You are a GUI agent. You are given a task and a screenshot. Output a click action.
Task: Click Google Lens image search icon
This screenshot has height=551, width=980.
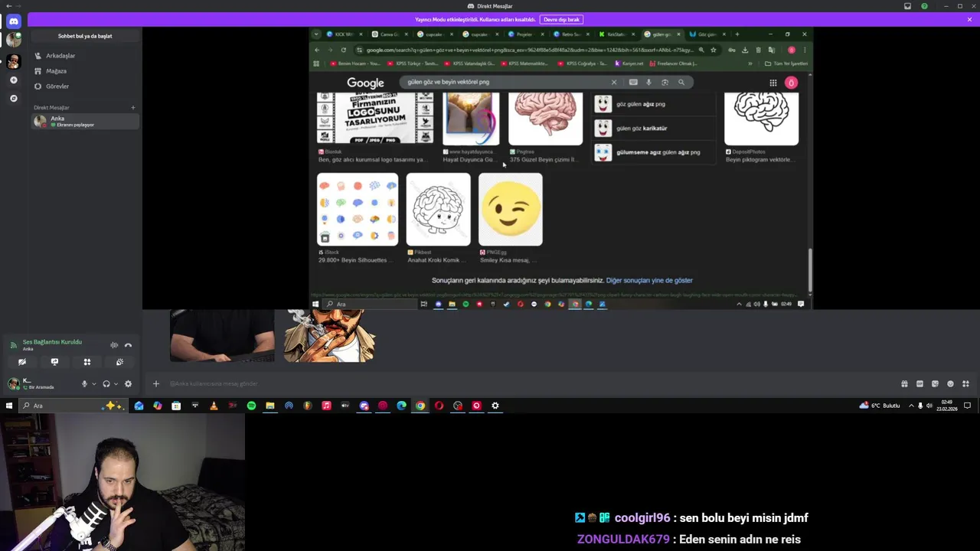665,82
